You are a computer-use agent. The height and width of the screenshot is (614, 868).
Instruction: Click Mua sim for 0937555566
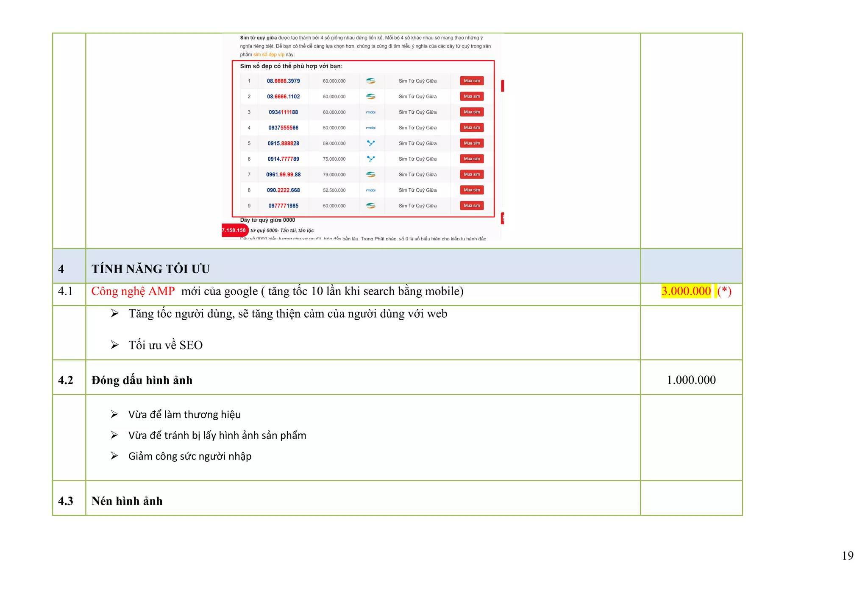(472, 128)
